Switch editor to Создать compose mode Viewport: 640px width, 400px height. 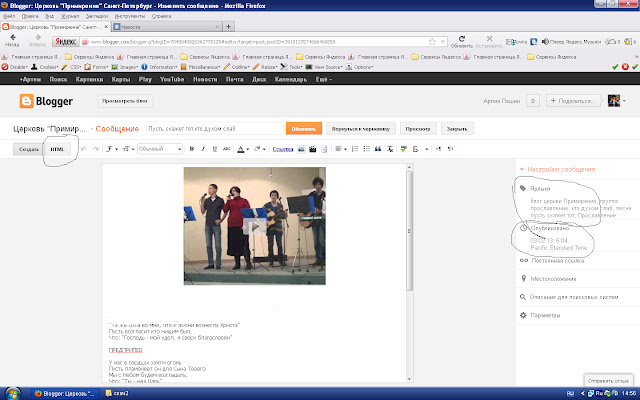coord(29,149)
